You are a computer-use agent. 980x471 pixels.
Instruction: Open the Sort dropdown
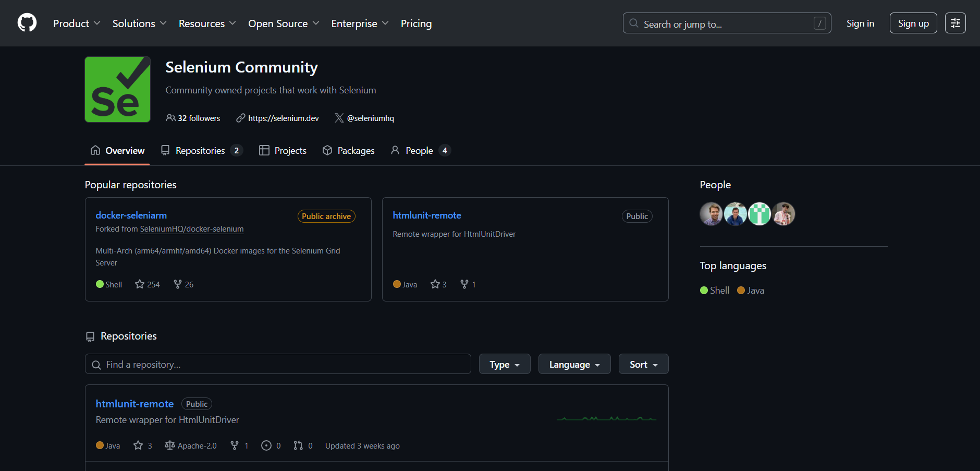643,364
